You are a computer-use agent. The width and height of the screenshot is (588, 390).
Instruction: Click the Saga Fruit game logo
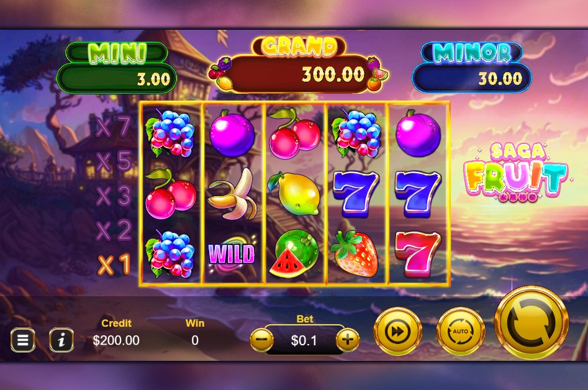tap(516, 172)
